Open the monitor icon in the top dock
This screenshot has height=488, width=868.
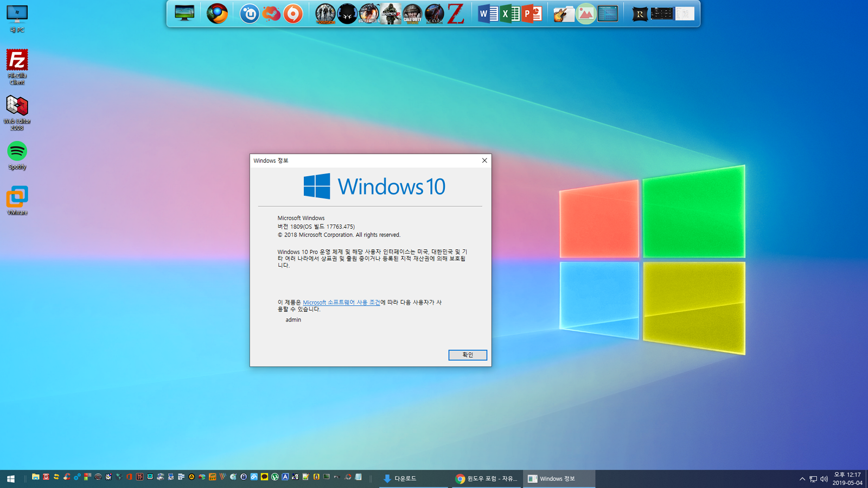pyautogui.click(x=184, y=13)
